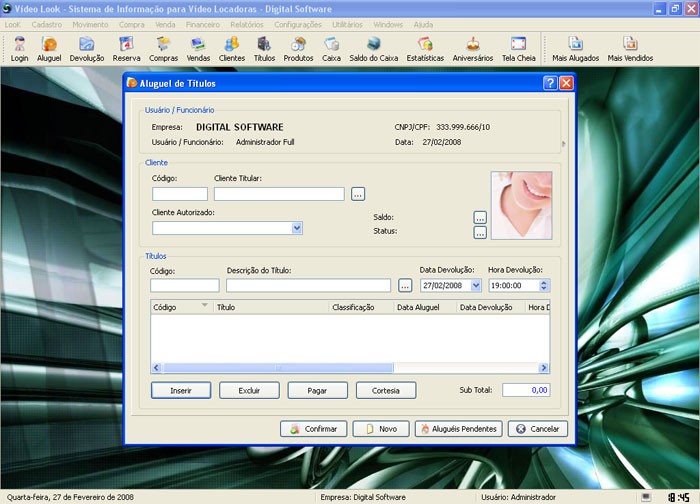Open the Mais Alugados report icon

click(x=575, y=49)
